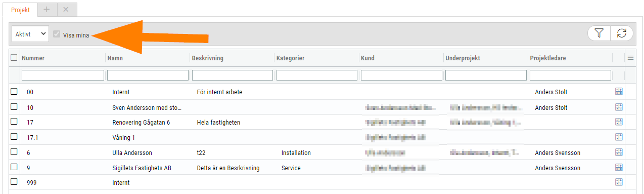Switch to the Projekt tab
This screenshot has width=644, height=194.
point(21,10)
